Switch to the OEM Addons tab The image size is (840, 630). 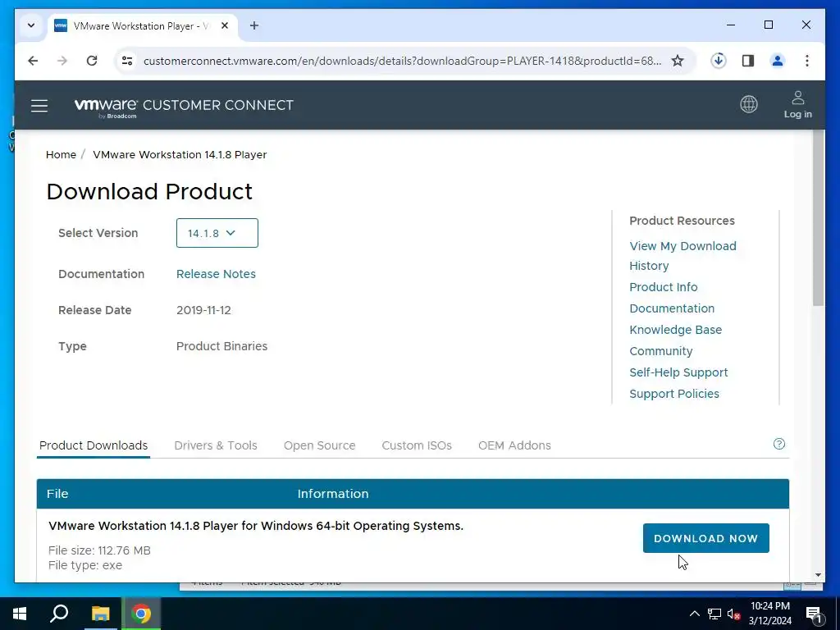[514, 445]
